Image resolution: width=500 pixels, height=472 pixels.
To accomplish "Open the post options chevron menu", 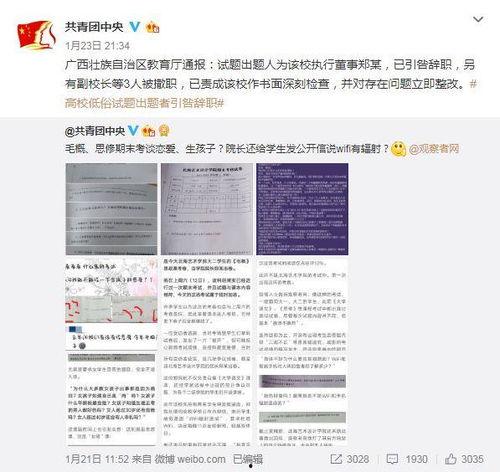I will pos(478,20).
